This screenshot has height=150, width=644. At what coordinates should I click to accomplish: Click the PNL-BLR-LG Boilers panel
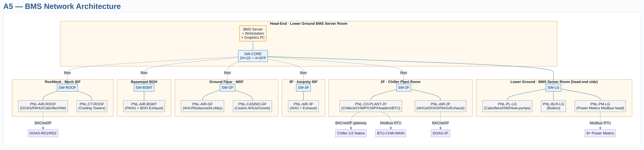coord(553,106)
